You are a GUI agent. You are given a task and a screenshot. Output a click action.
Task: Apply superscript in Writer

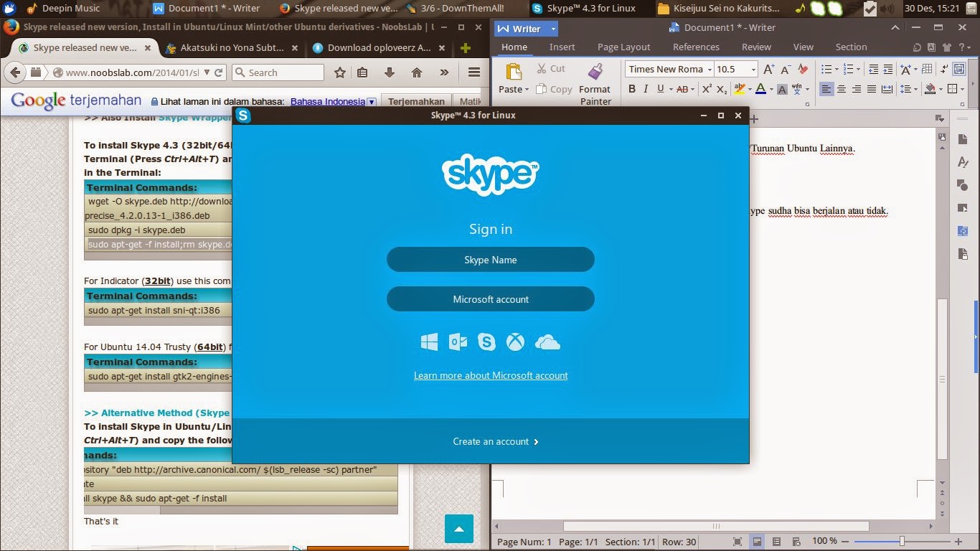click(707, 89)
